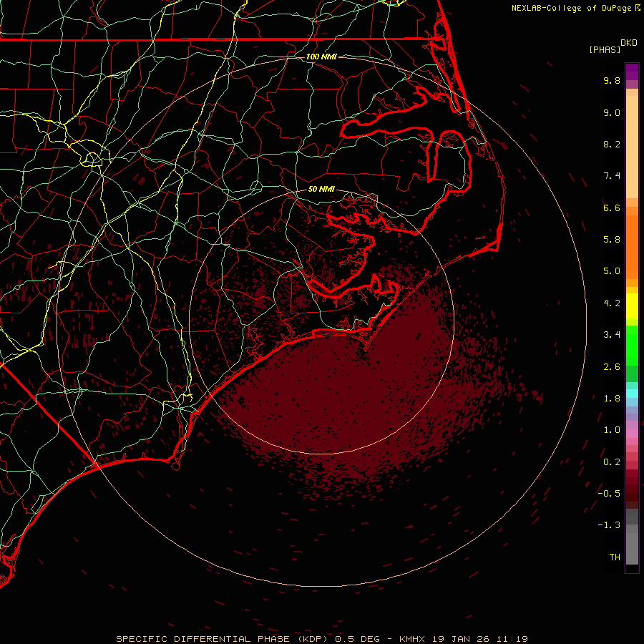The image size is (644, 644).
Task: Click the 9.0 color scale value
Action: click(612, 112)
